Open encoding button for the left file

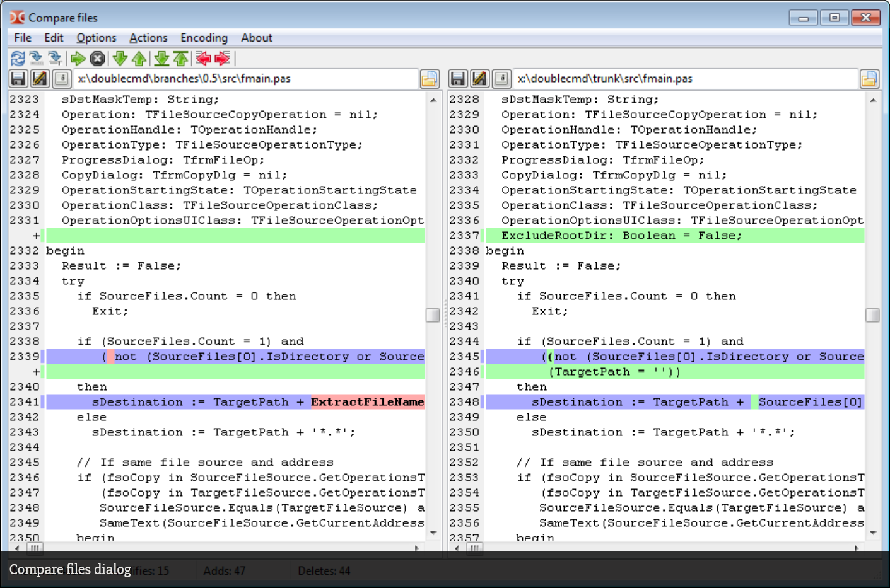click(x=61, y=79)
